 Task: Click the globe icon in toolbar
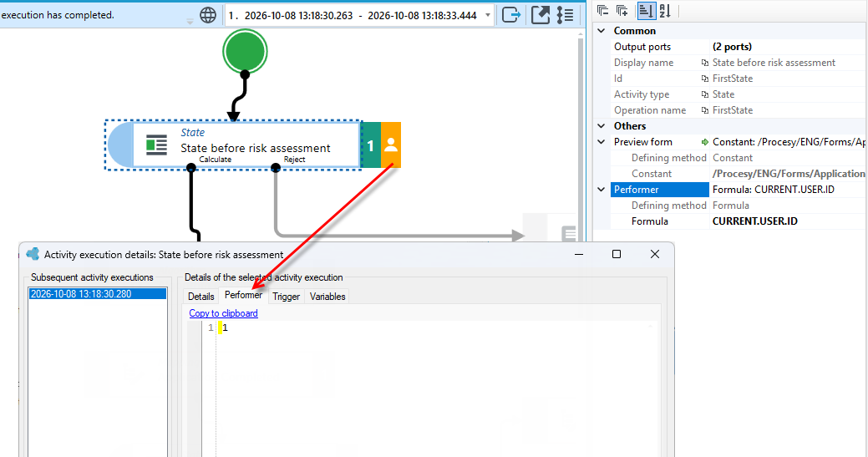[208, 16]
